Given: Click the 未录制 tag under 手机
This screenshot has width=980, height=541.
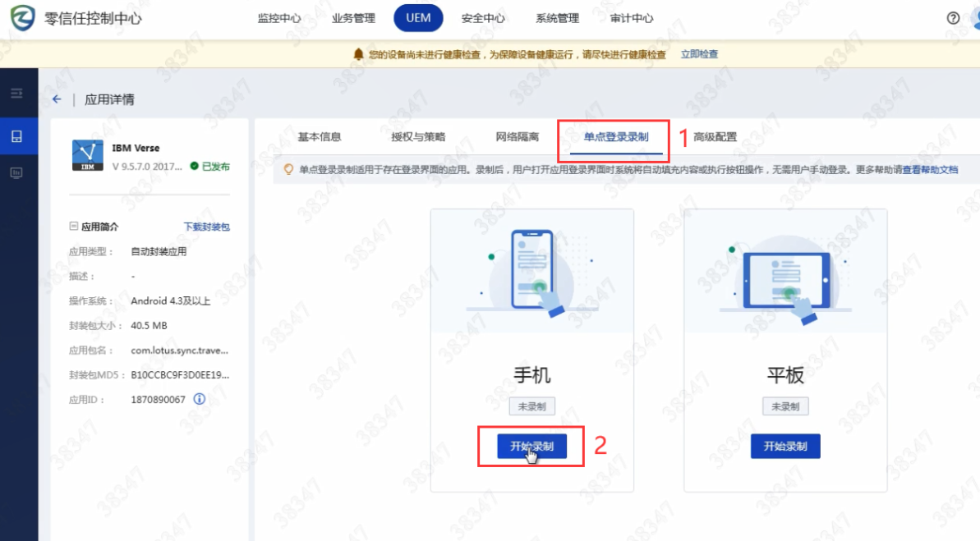Looking at the screenshot, I should click(531, 406).
